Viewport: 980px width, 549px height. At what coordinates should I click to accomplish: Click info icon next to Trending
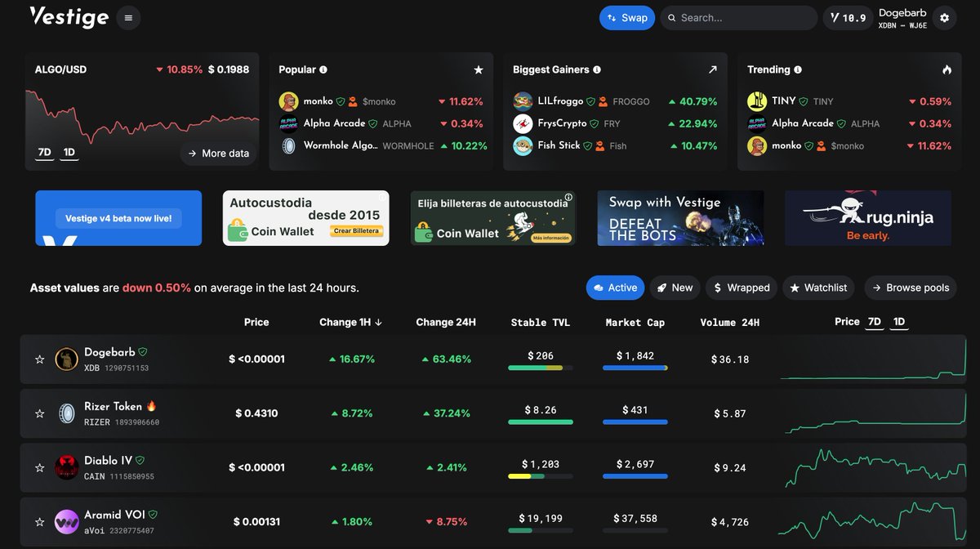[x=798, y=70]
